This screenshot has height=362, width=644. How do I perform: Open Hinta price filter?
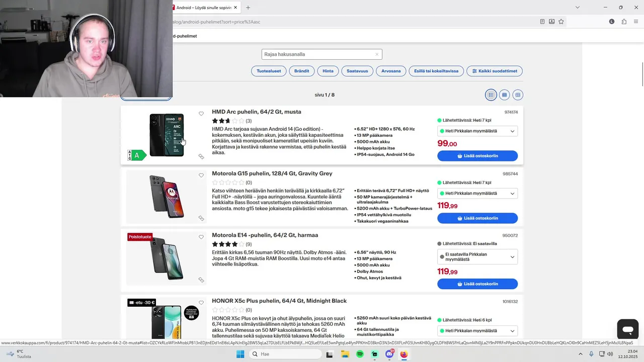(328, 71)
